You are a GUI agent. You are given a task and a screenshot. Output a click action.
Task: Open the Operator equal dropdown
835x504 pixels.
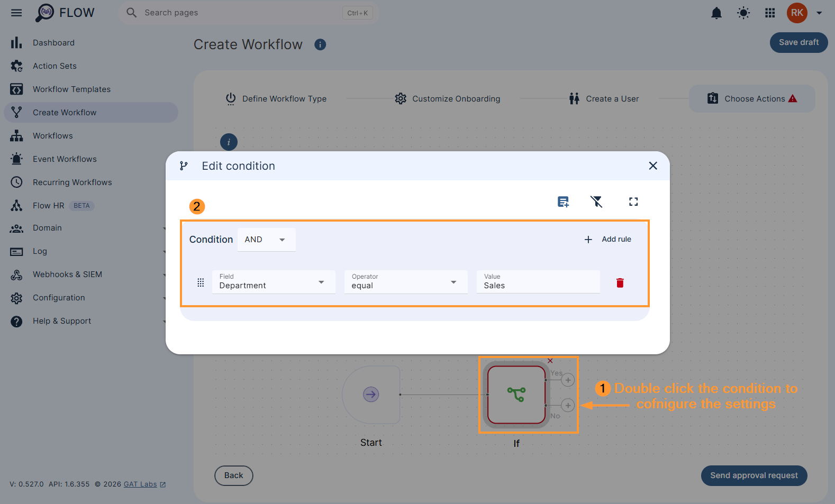(x=406, y=282)
